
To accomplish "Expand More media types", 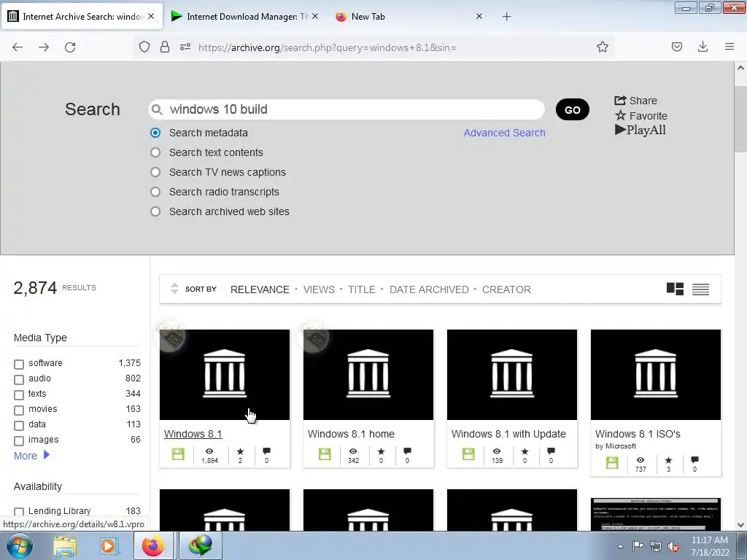I will pos(31,456).
